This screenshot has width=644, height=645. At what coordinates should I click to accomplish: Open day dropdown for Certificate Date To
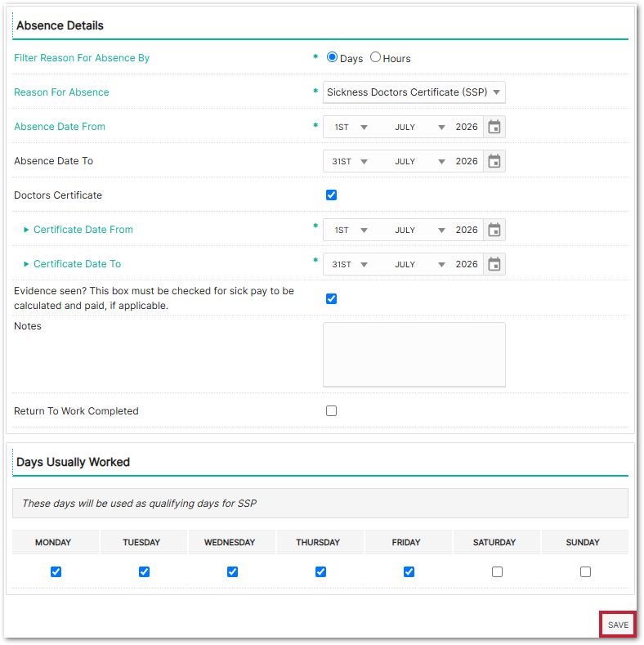349,265
